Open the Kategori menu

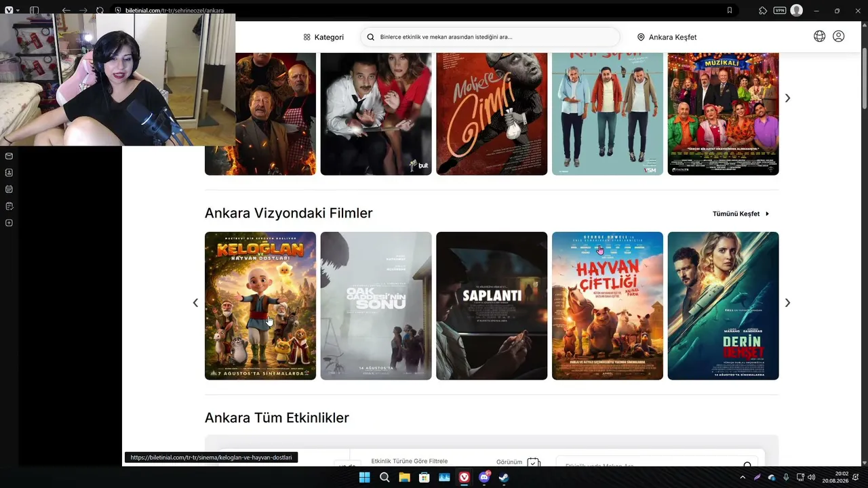323,37
